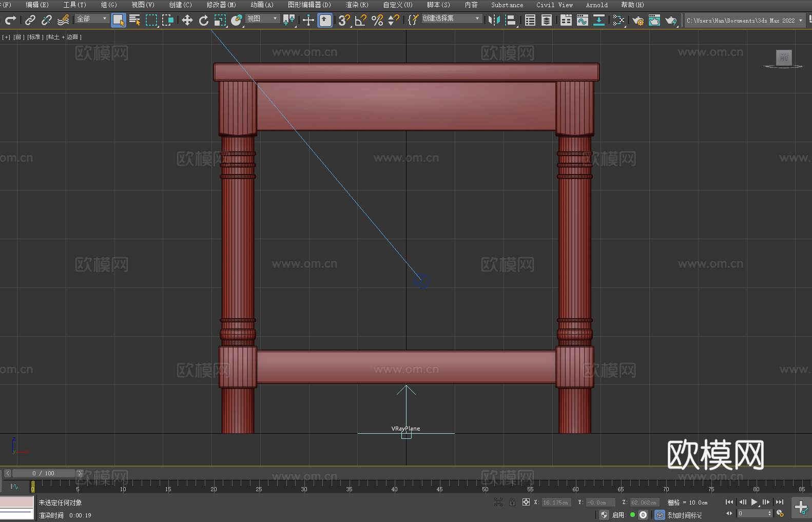Open the Rendered Frame Window
This screenshot has height=522, width=812.
(x=654, y=20)
